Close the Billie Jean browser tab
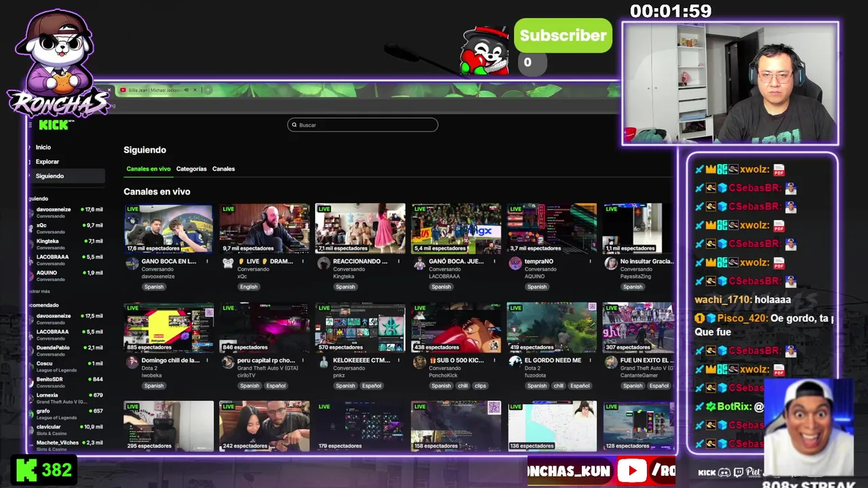This screenshot has height=488, width=868. 195,90
